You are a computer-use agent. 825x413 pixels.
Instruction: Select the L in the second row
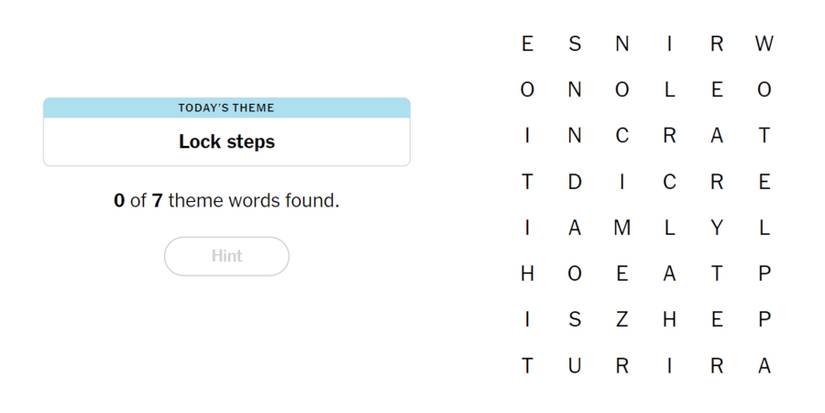pyautogui.click(x=669, y=90)
